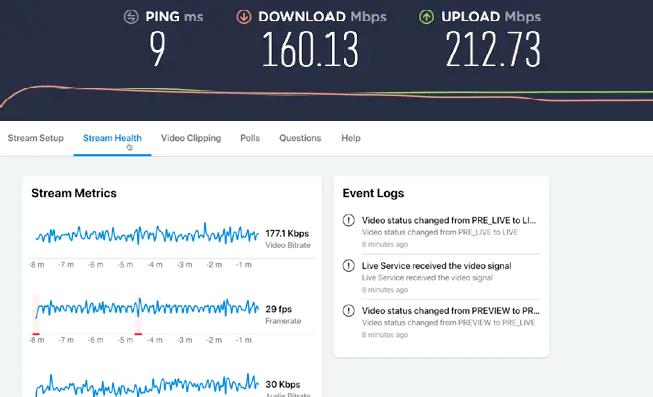Screen dimensions: 653x397
Task: Open the Polls tab
Action: pos(250,138)
